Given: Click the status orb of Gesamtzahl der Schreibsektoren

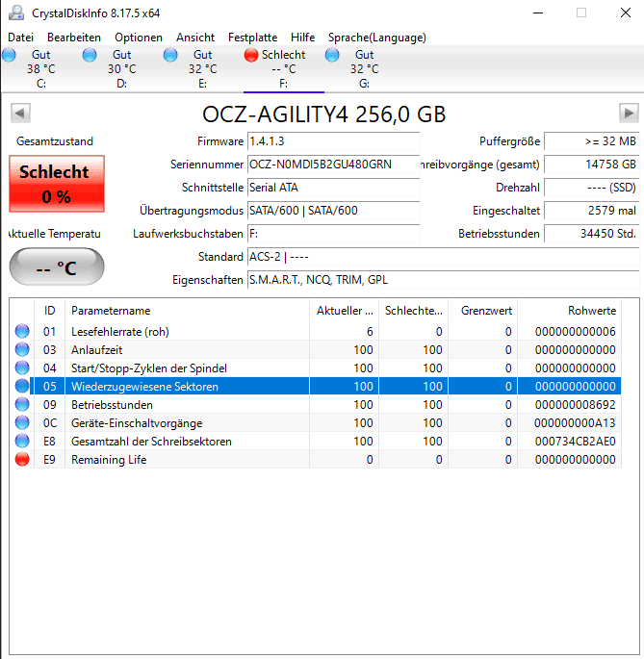Looking at the screenshot, I should (22, 441).
